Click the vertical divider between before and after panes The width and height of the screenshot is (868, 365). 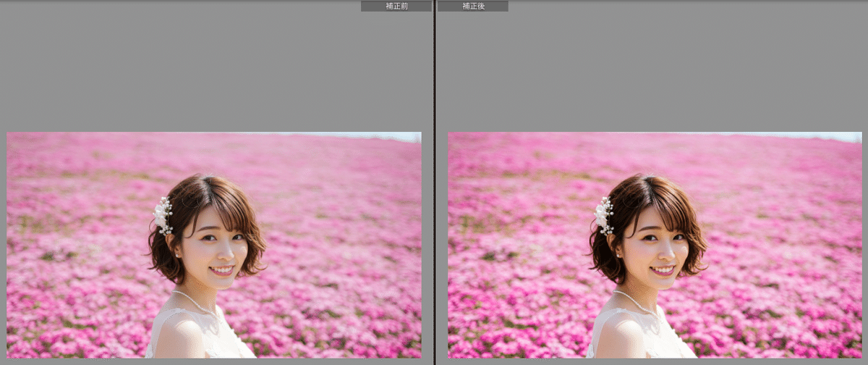434,182
